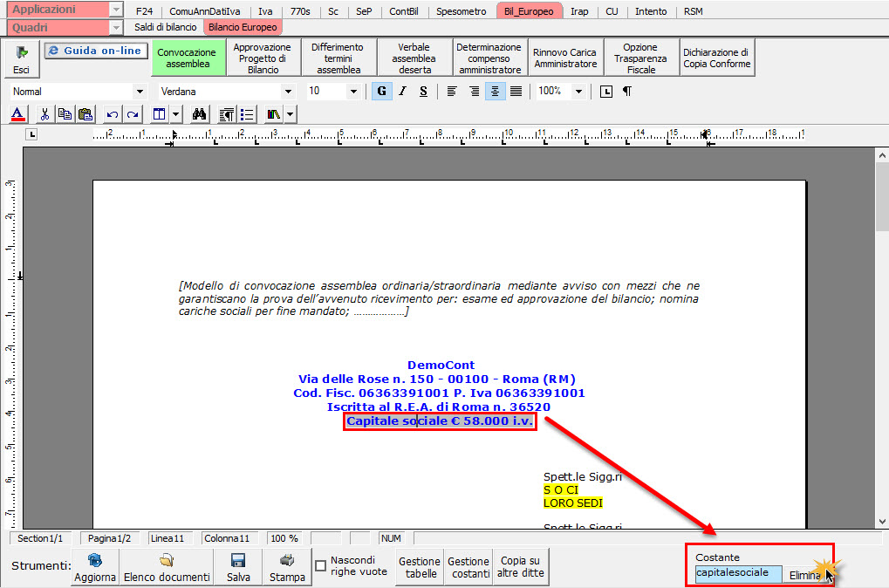
Task: Open the zoom percentage dropdown
Action: coord(578,92)
